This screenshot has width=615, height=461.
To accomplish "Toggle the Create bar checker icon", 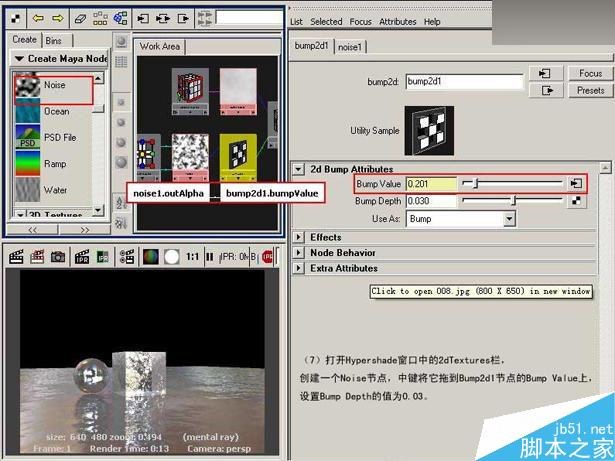I will pos(16,18).
